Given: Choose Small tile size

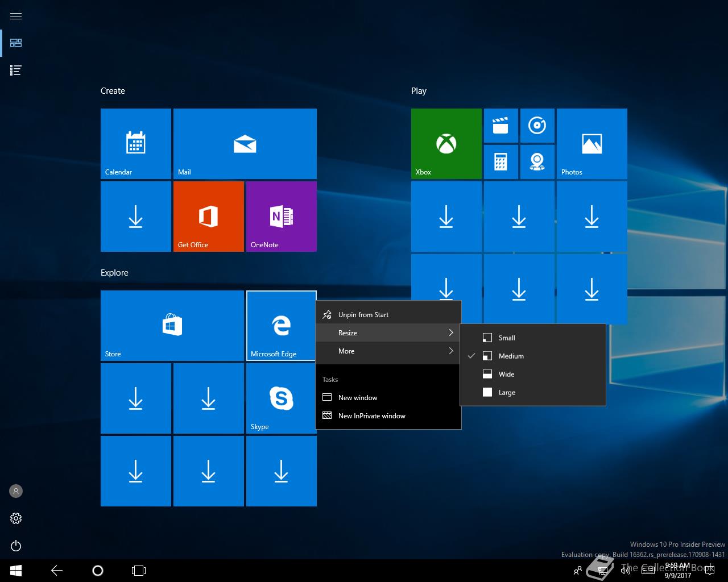Looking at the screenshot, I should pyautogui.click(x=533, y=338).
